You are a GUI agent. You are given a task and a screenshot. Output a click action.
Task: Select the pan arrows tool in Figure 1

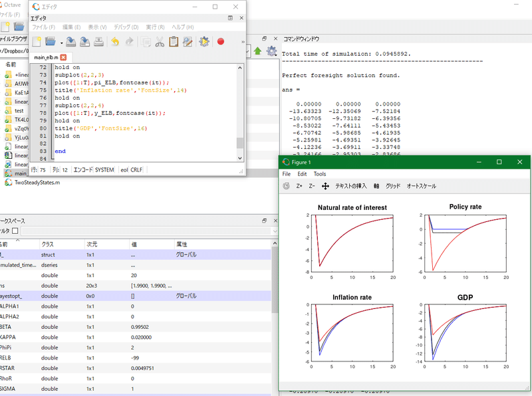(326, 186)
